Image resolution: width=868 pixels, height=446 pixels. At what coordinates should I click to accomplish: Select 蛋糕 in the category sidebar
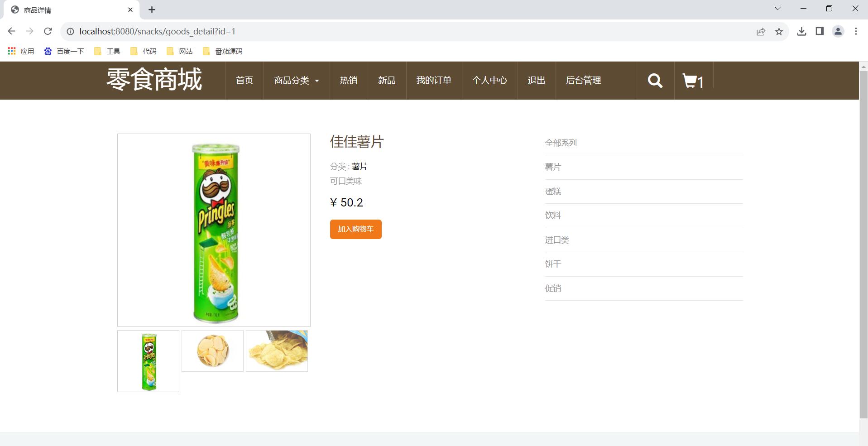(553, 192)
